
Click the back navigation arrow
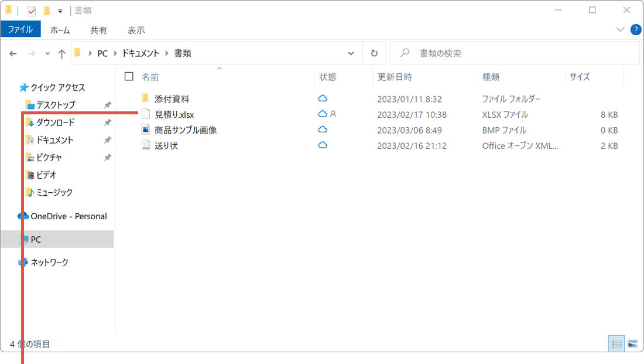pyautogui.click(x=13, y=53)
